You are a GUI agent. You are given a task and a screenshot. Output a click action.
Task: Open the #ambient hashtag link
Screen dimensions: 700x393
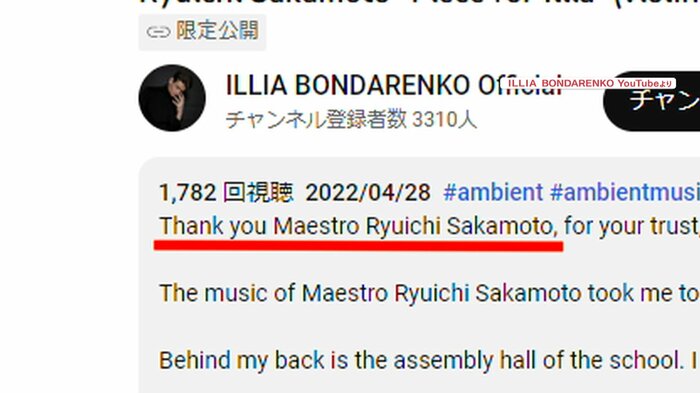493,192
